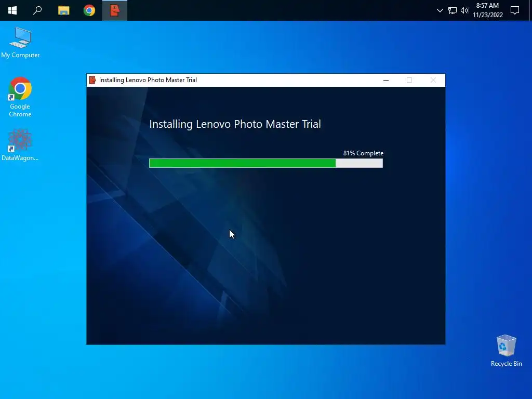Select the Recycle Bin icon
The width and height of the screenshot is (532, 399).
pyautogui.click(x=506, y=351)
